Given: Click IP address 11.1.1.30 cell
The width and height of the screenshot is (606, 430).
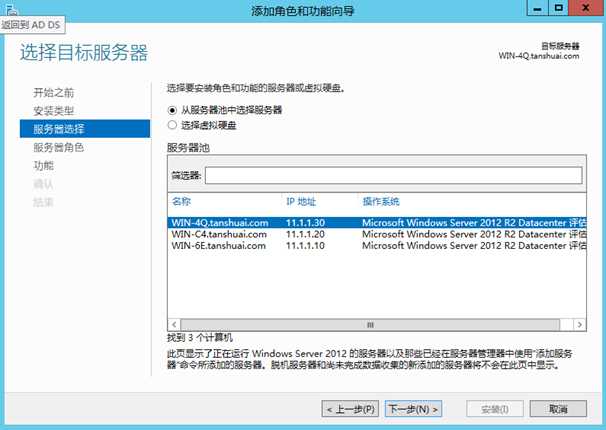Looking at the screenshot, I should (305, 223).
